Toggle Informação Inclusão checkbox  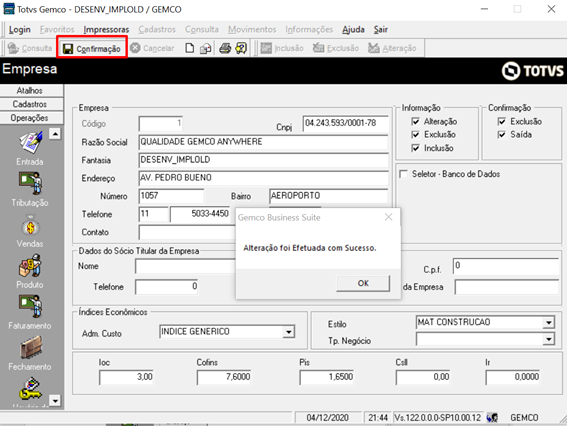click(415, 148)
